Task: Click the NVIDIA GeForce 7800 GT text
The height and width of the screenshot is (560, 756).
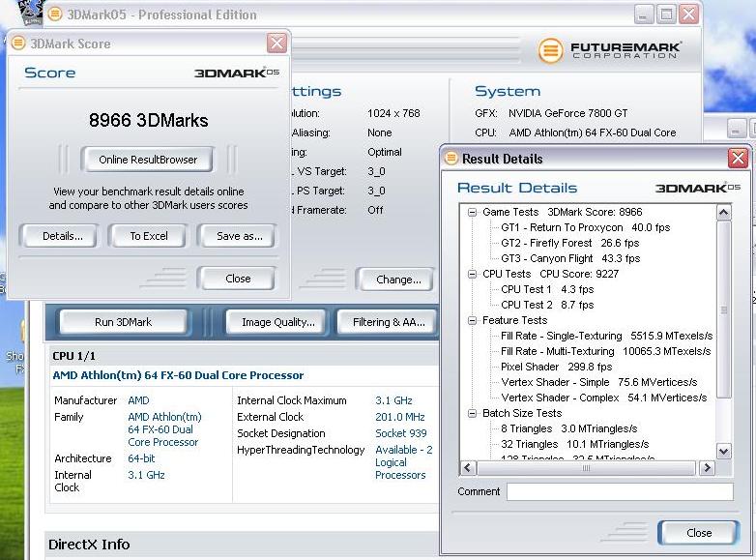Action: click(567, 113)
